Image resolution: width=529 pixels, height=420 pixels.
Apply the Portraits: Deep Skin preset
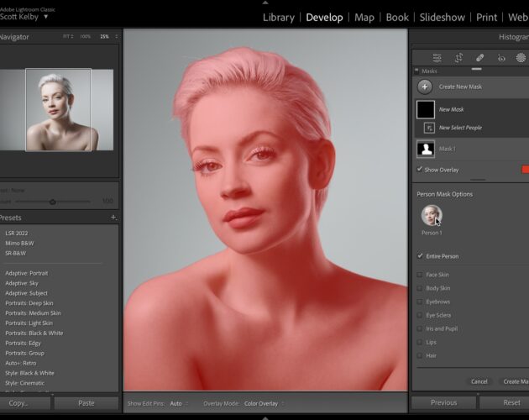click(x=29, y=303)
